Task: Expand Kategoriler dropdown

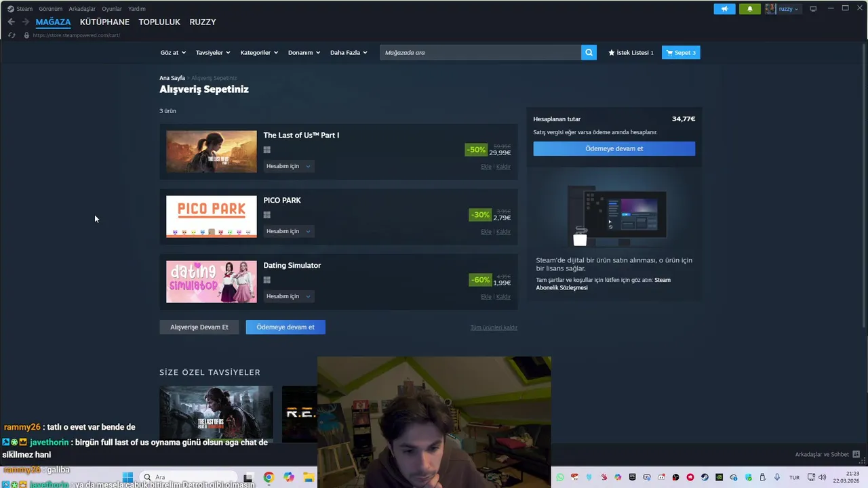Action: coord(259,52)
